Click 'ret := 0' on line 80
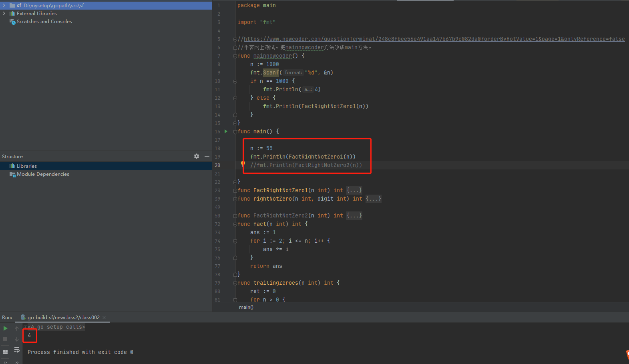The width and height of the screenshot is (629, 364). (263, 291)
